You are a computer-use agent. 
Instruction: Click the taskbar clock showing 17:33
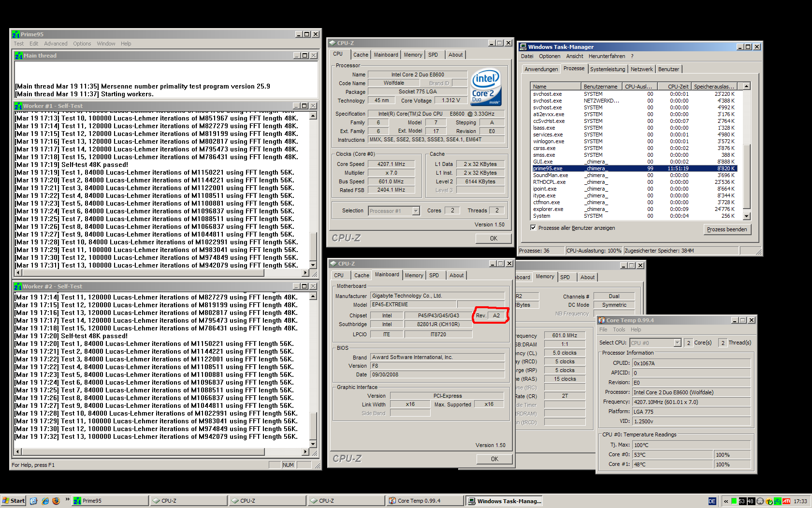[x=800, y=501]
